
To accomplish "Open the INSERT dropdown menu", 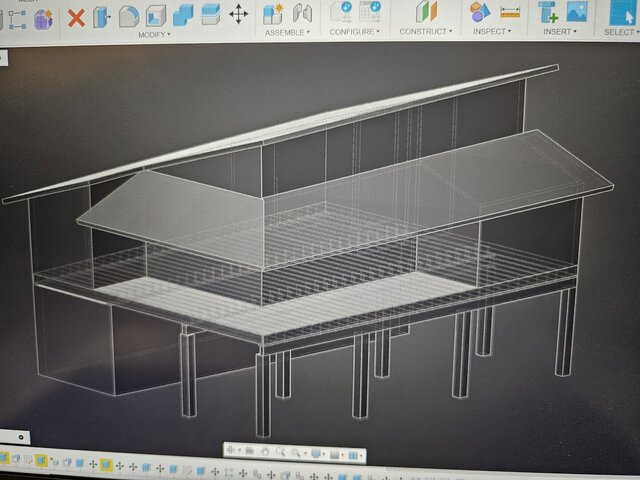I will (x=560, y=32).
